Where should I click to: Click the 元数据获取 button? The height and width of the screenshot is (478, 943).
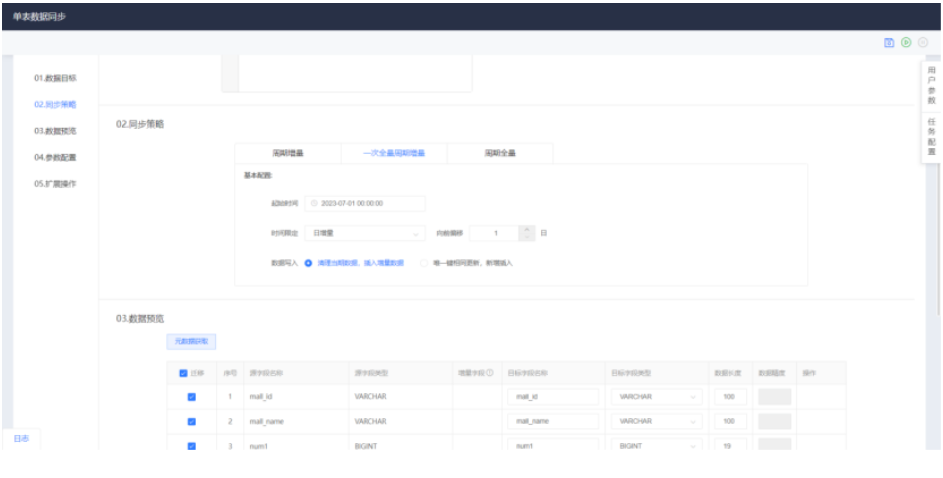pyautogui.click(x=190, y=342)
